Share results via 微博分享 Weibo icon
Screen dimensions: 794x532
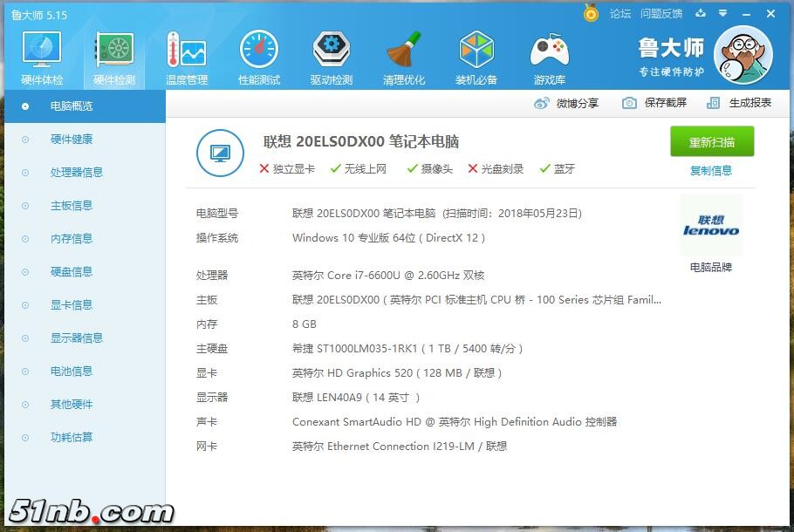(569, 102)
